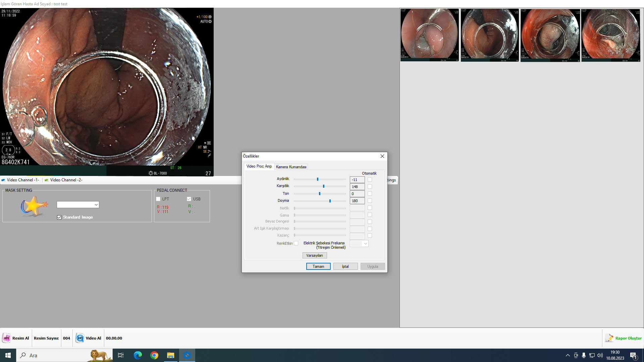Open Microsoft Edge from taskbar

pos(138,355)
